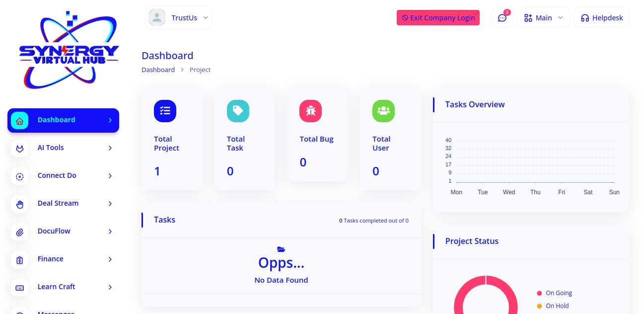
Task: Click the Total Project checklist icon
Action: [165, 111]
